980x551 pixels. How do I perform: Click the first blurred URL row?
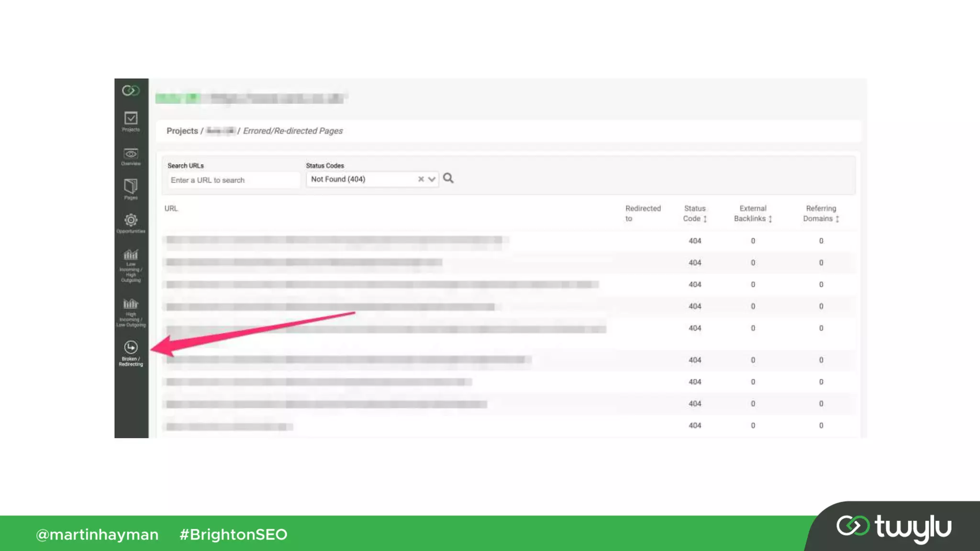pos(334,240)
